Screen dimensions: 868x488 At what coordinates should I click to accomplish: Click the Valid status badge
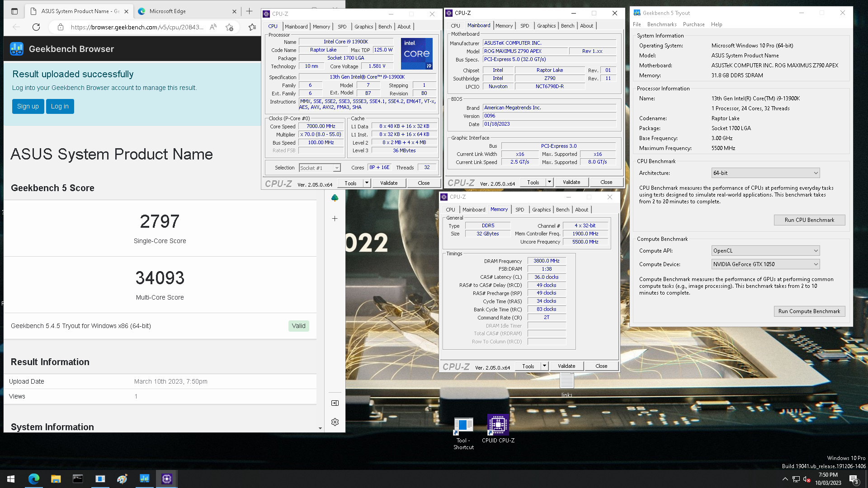298,326
